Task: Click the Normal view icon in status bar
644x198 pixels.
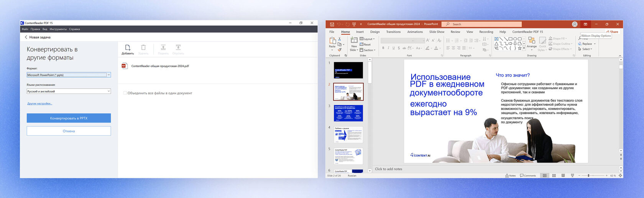Action: 545,175
